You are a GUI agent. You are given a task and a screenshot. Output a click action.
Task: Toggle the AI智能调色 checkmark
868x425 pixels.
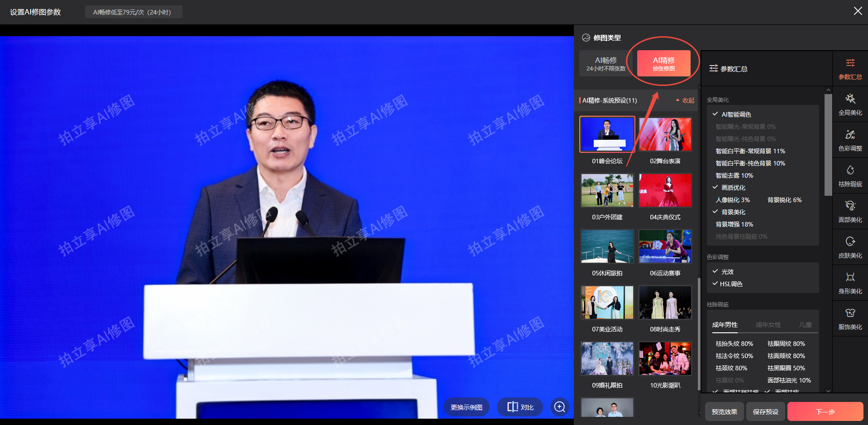click(x=715, y=114)
